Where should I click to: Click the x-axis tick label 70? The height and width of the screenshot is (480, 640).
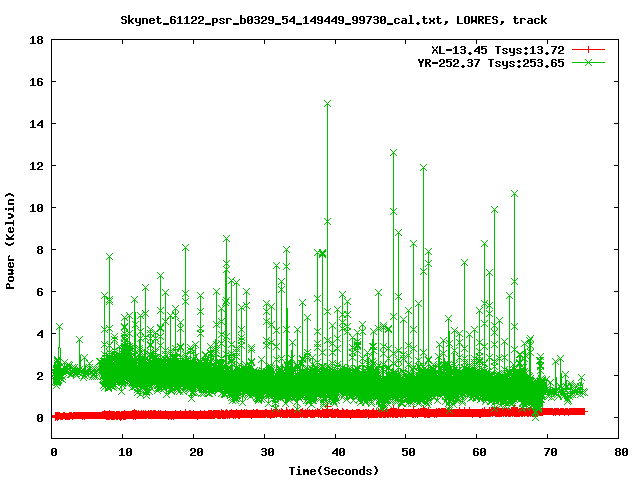click(549, 453)
